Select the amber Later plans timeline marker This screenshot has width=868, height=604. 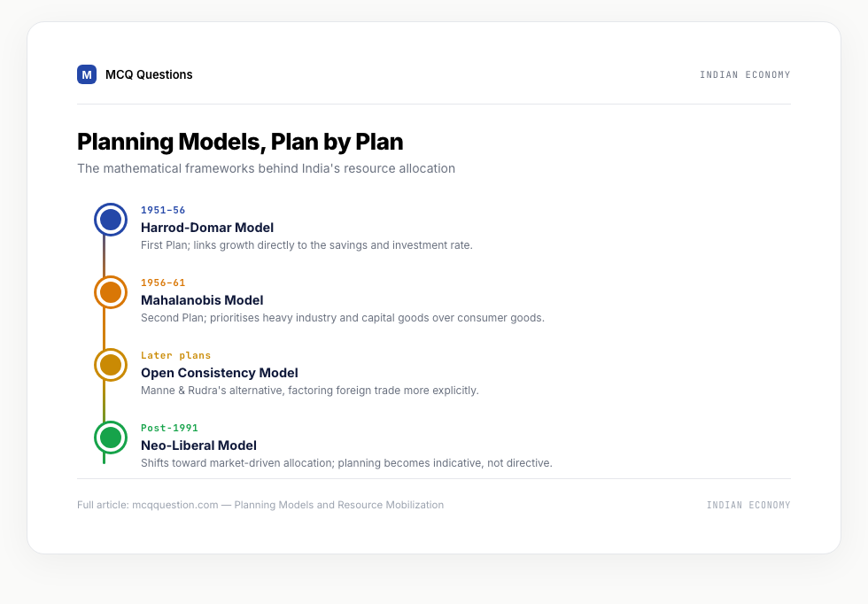(111, 365)
